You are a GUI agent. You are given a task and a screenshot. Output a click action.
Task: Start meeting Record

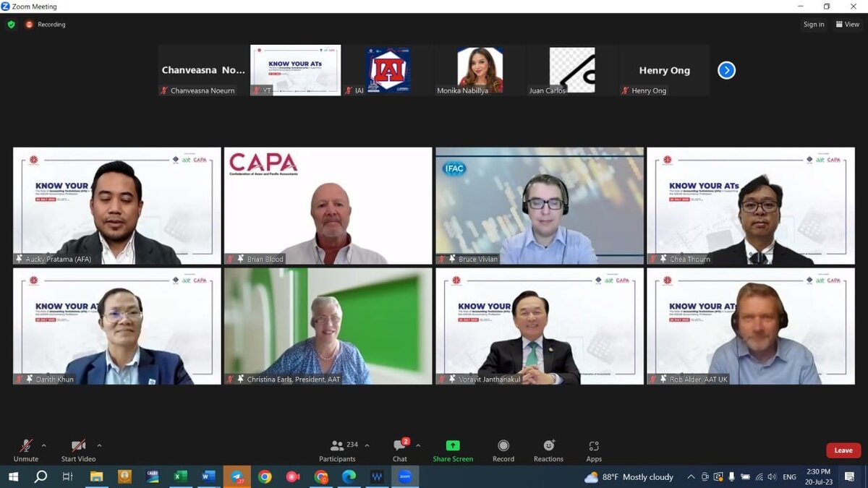click(x=503, y=450)
